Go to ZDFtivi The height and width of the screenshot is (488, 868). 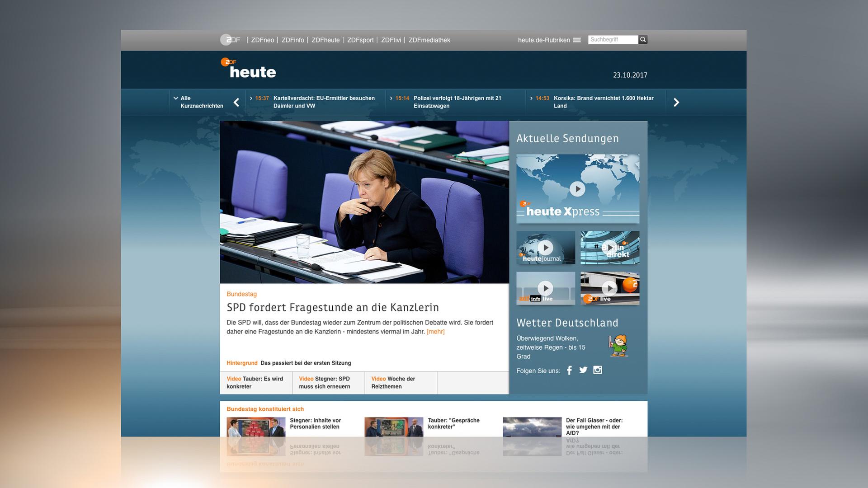point(391,40)
